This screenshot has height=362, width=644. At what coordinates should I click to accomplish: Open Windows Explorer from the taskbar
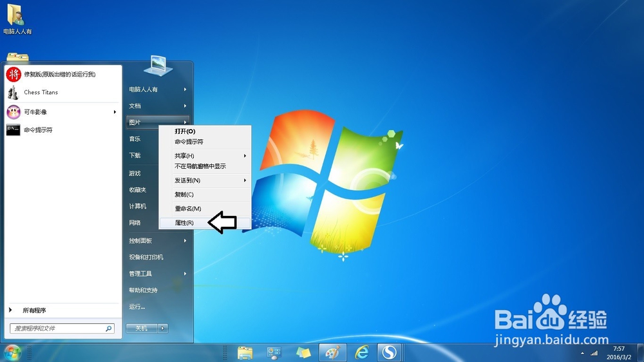[245, 352]
